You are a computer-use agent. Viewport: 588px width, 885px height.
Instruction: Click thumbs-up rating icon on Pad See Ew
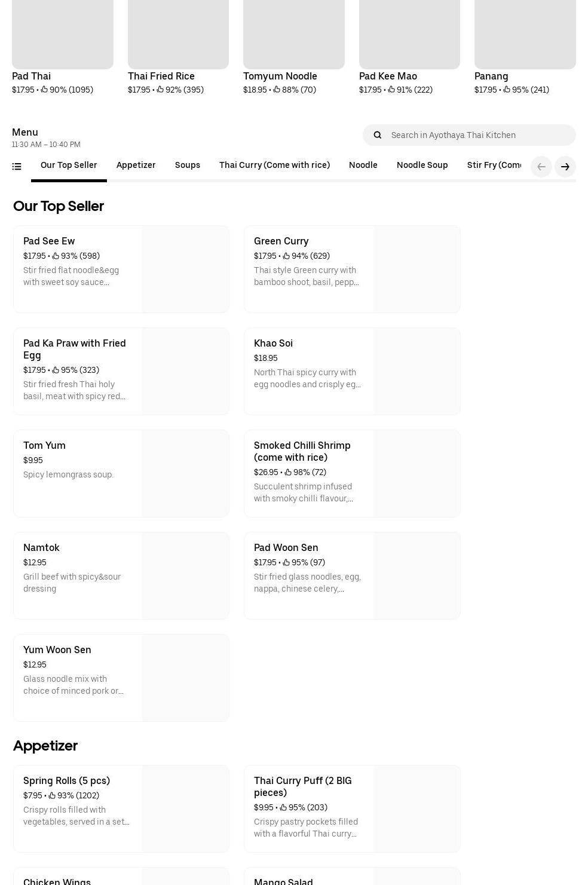[x=56, y=256]
